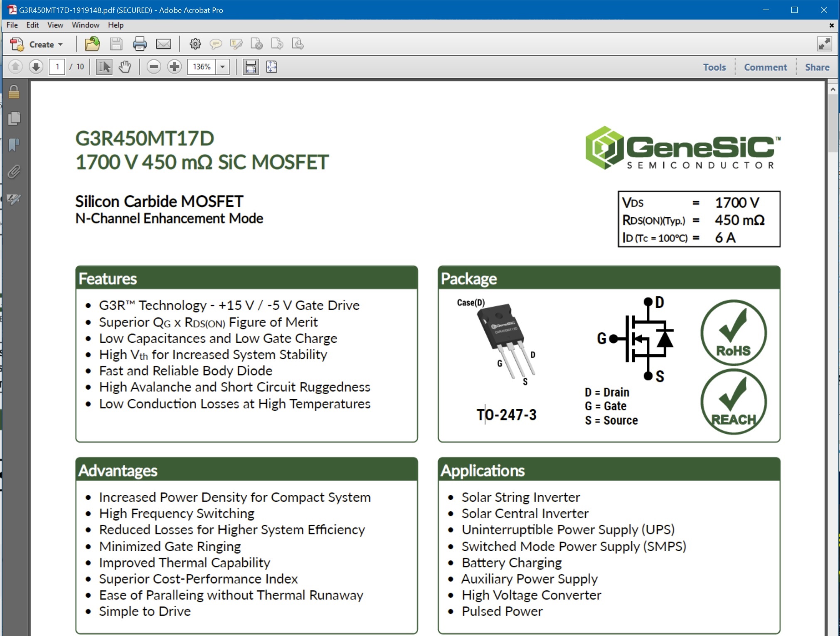Viewport: 840px width, 636px height.
Task: Click 'Auxiliary Power Supply' text
Action: (x=530, y=579)
